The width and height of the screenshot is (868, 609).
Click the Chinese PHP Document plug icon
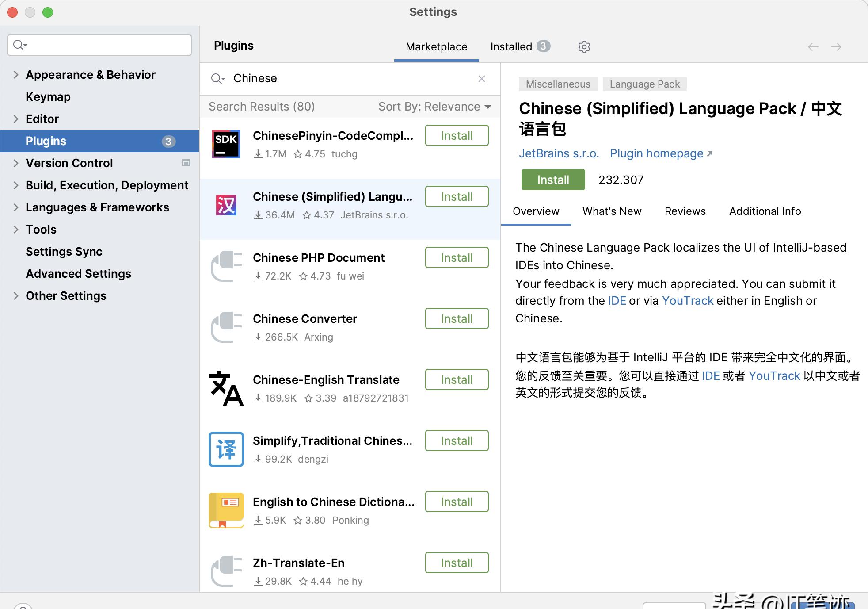226,266
